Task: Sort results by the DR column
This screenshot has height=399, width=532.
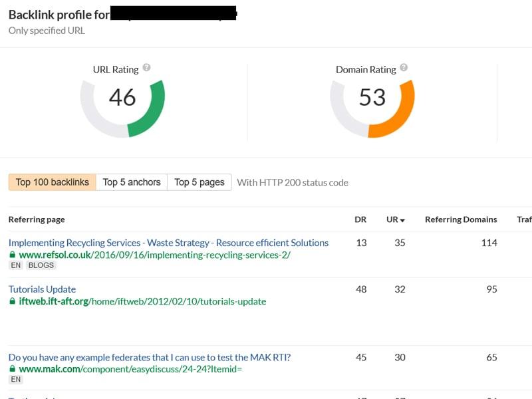Action: [x=360, y=219]
